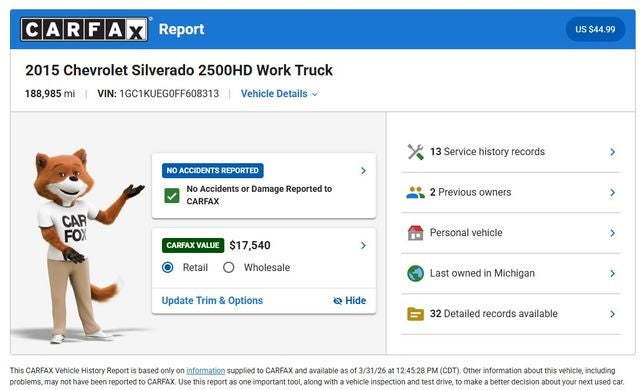The width and height of the screenshot is (640, 390).
Task: Select the Retail value option
Action: (x=167, y=268)
